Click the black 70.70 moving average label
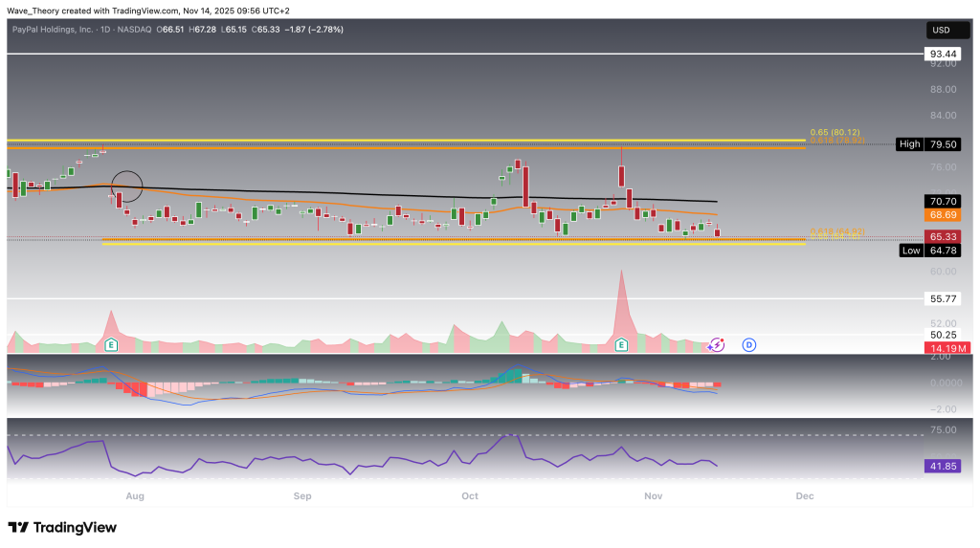Viewport: 980px width, 548px height. 942,202
